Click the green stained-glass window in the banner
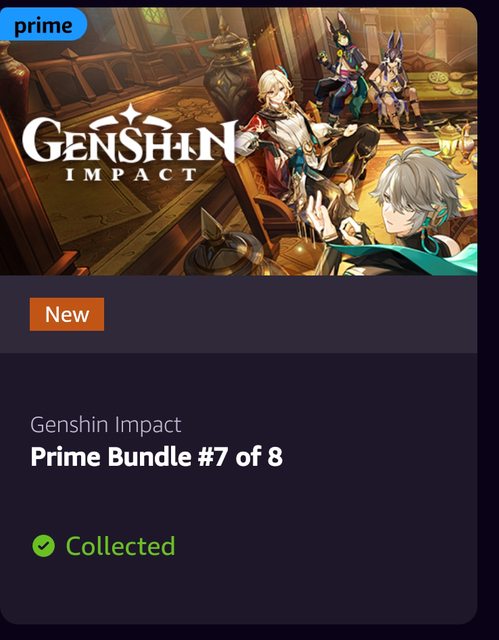The height and width of the screenshot is (640, 499). [x=155, y=17]
